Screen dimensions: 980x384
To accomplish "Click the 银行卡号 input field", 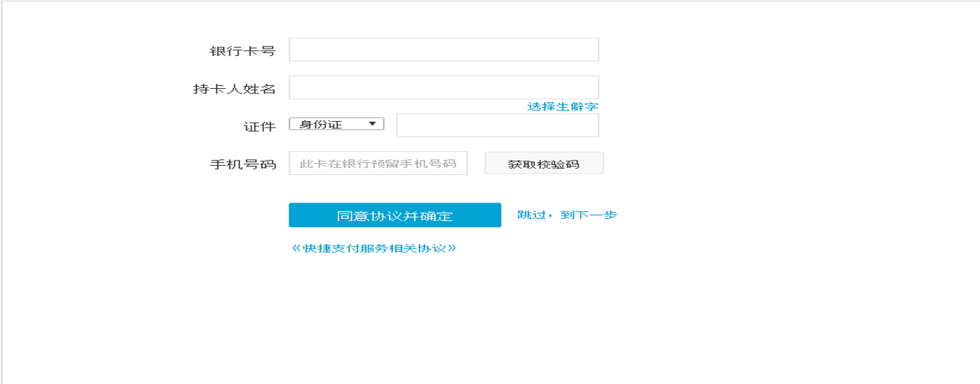I will 443,50.
